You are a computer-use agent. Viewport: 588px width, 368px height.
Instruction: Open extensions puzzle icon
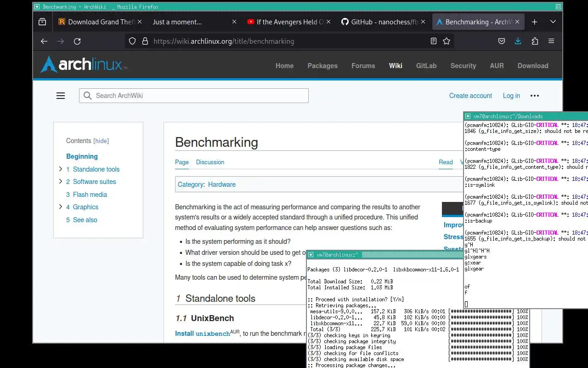point(535,41)
